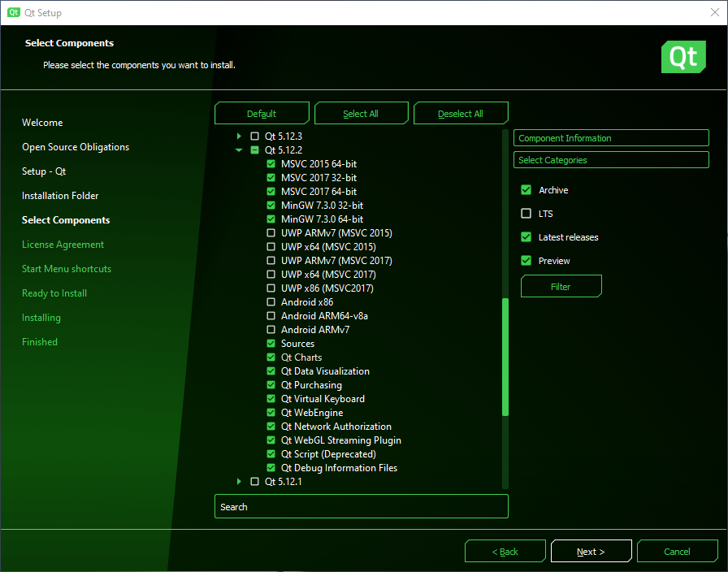
Task: Uncheck Qt Virtual Keyboard component
Action: (x=271, y=399)
